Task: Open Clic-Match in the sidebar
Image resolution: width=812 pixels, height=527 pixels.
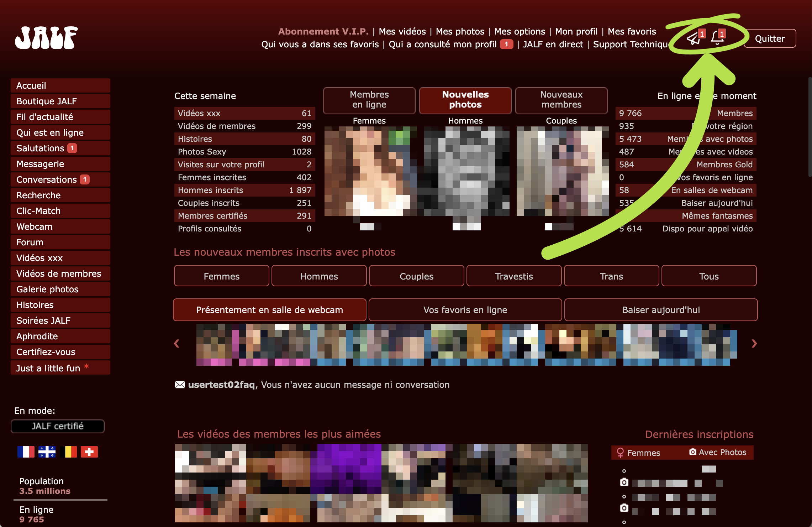Action: (60, 211)
